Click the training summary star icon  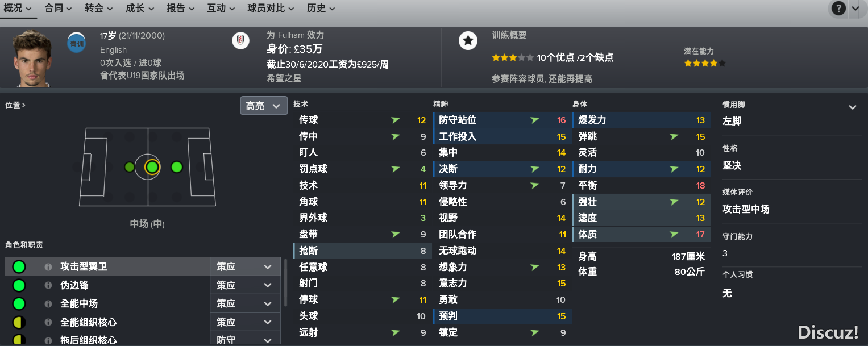(468, 40)
